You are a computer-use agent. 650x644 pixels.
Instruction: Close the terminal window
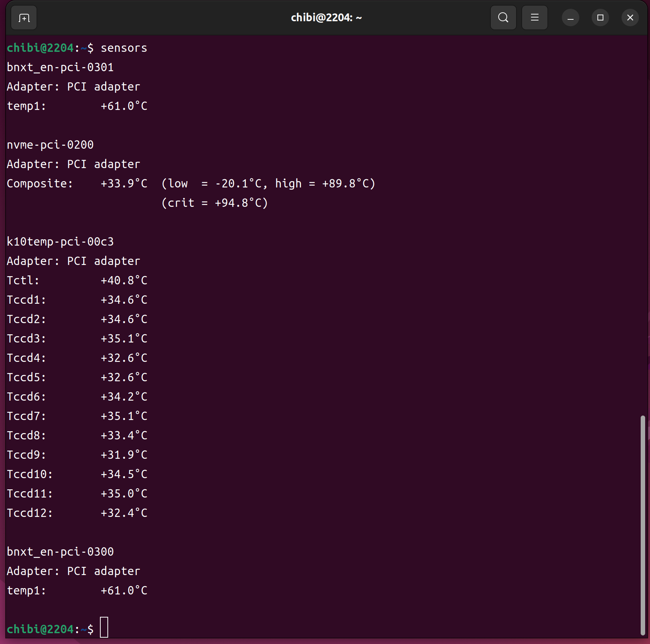coord(630,18)
